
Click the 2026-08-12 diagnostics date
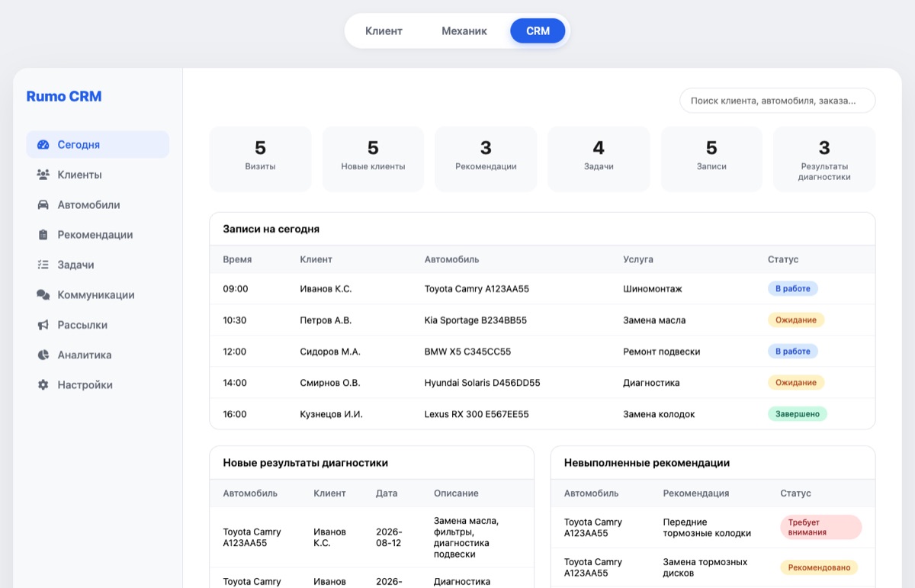tap(389, 538)
